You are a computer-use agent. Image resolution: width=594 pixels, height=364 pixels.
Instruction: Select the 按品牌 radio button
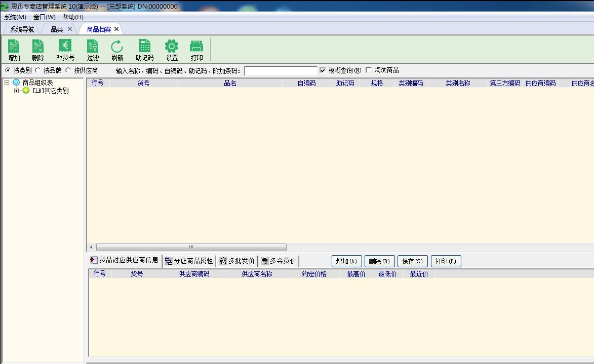click(38, 70)
